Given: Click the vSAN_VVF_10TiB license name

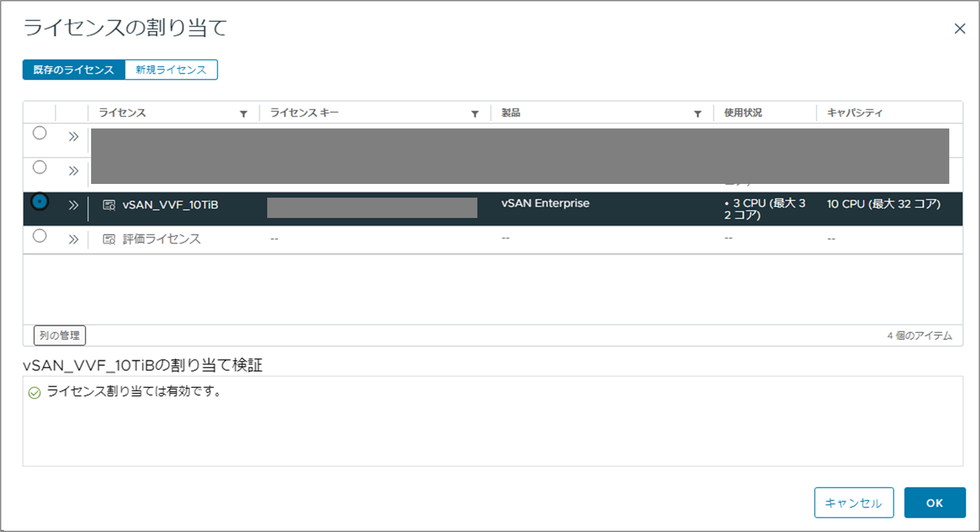Looking at the screenshot, I should [171, 205].
